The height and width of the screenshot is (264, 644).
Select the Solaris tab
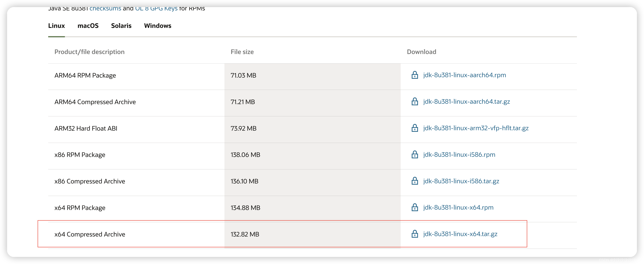pyautogui.click(x=121, y=26)
